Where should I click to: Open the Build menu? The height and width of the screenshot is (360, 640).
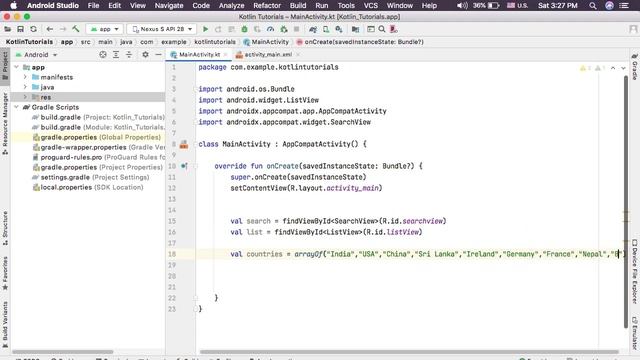pos(298,6)
